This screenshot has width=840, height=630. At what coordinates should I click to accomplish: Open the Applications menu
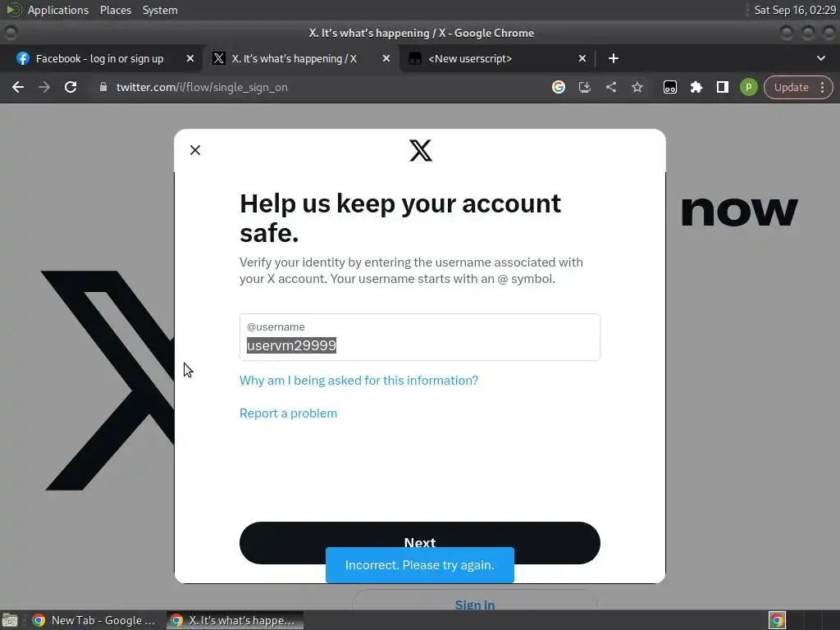(58, 10)
